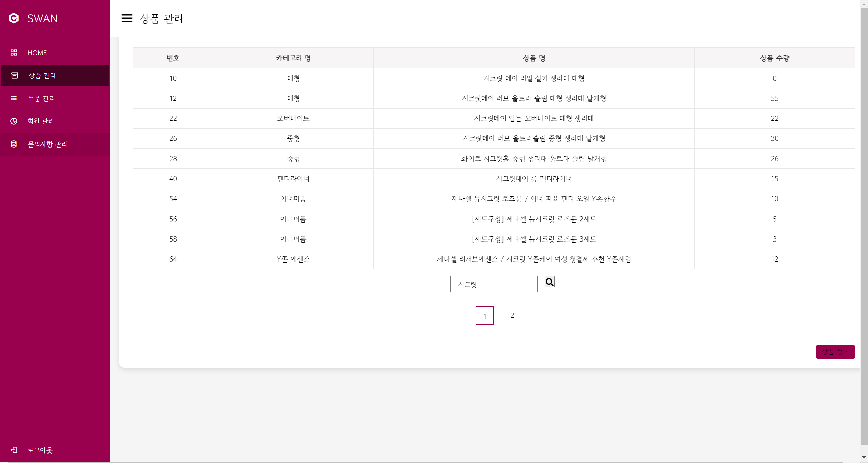Open 회원 관리 menu item
The height and width of the screenshot is (463, 868).
(40, 121)
